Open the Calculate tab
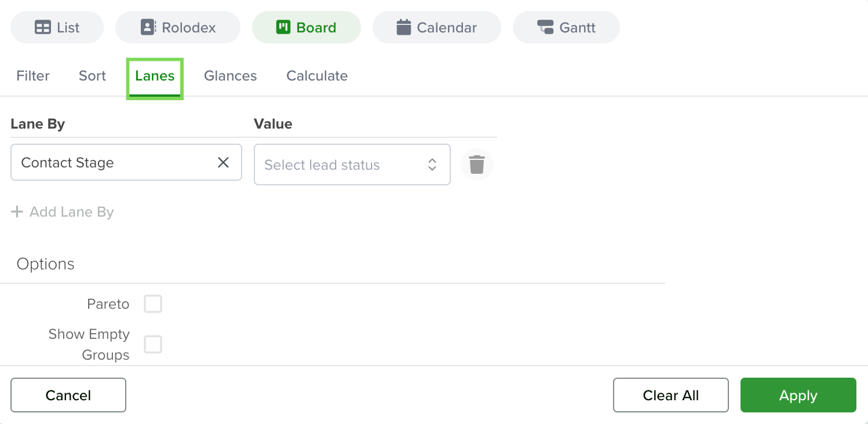The image size is (868, 424). click(317, 76)
